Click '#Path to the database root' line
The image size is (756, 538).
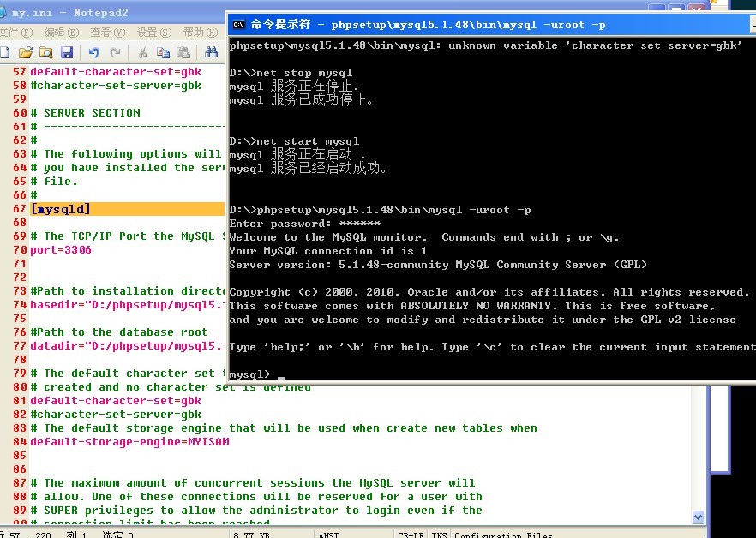click(119, 332)
